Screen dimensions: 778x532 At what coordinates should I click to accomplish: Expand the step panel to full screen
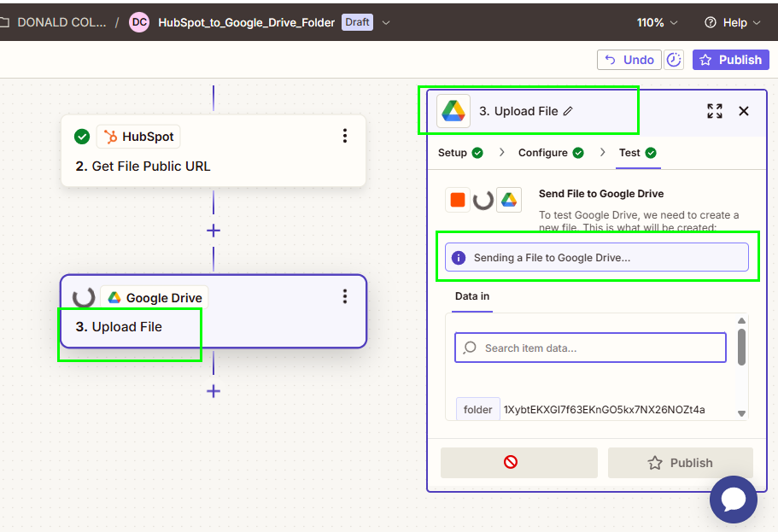point(715,111)
